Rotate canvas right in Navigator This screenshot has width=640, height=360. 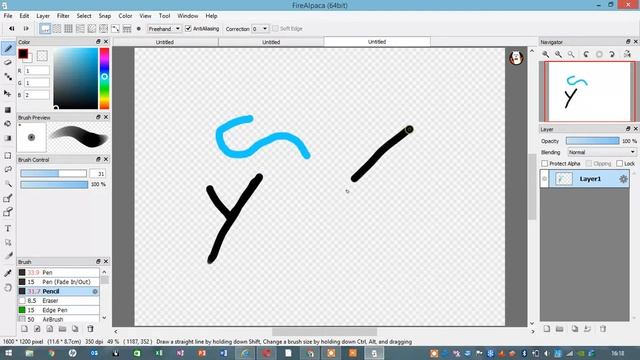612,54
